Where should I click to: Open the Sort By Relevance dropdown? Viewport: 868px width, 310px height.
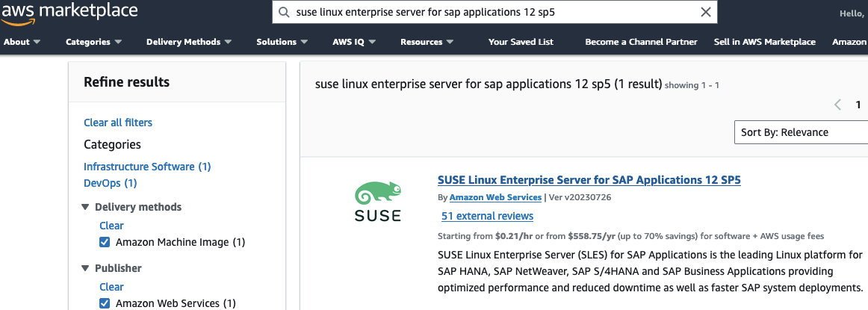(801, 132)
